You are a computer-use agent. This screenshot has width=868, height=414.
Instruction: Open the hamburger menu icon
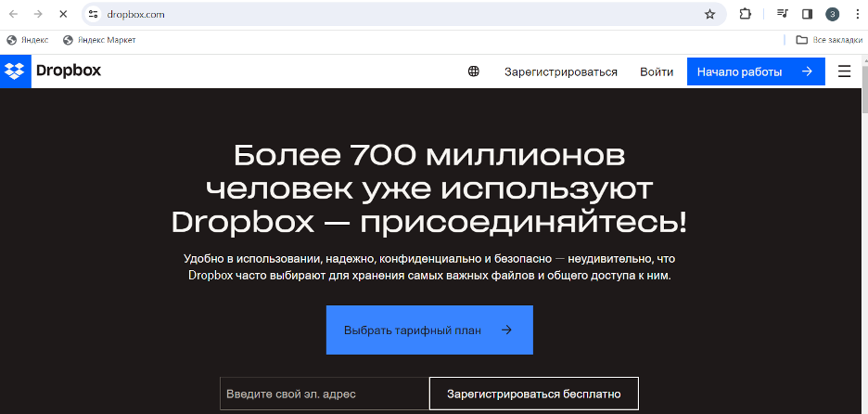click(x=844, y=71)
